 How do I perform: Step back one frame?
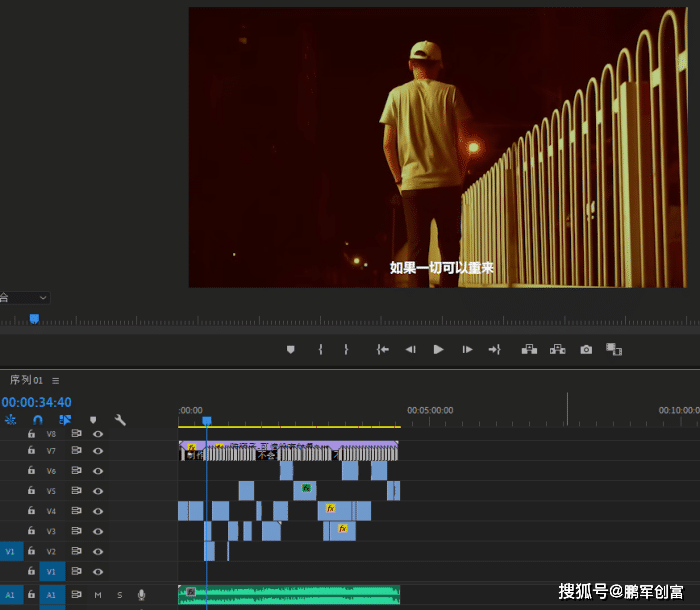tap(410, 349)
